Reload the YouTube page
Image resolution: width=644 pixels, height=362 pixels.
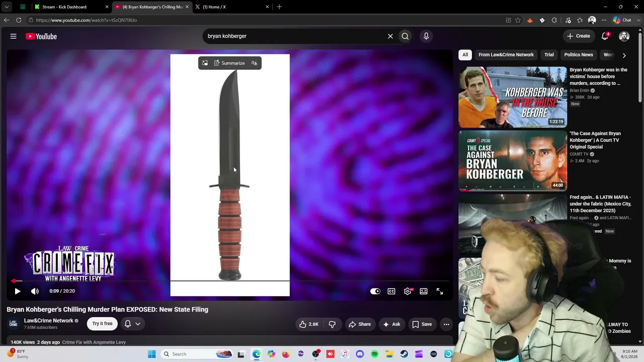19,20
